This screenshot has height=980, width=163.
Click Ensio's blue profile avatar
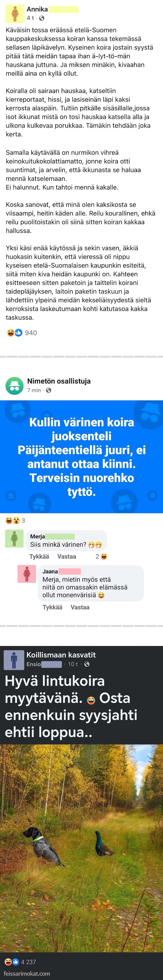(x=14, y=660)
